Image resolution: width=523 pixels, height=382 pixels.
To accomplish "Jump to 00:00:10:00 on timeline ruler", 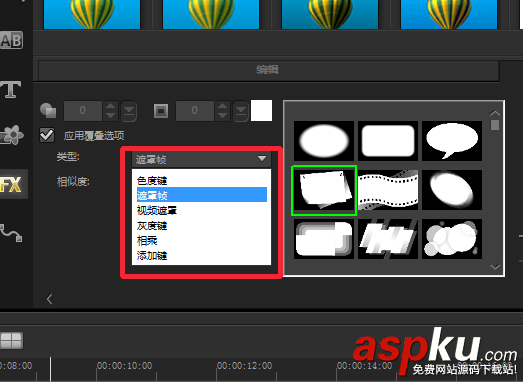I will pyautogui.click(x=124, y=366).
